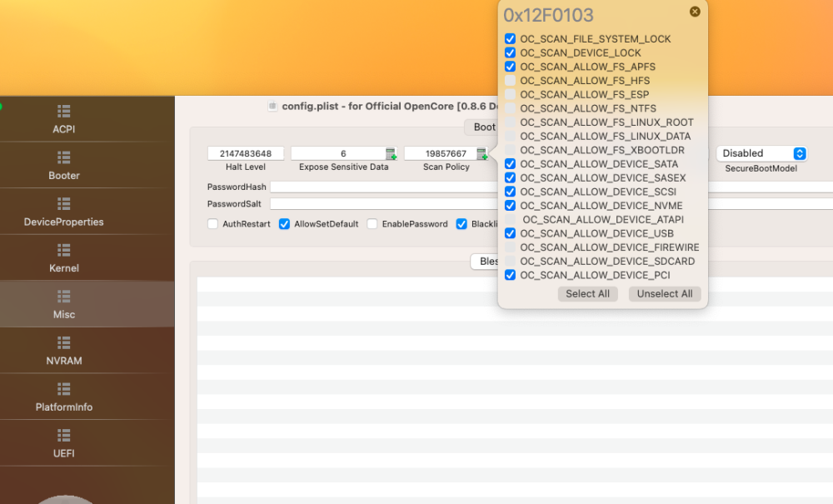This screenshot has height=504, width=833.
Task: Tick the EnablePassword checkbox
Action: (x=372, y=223)
